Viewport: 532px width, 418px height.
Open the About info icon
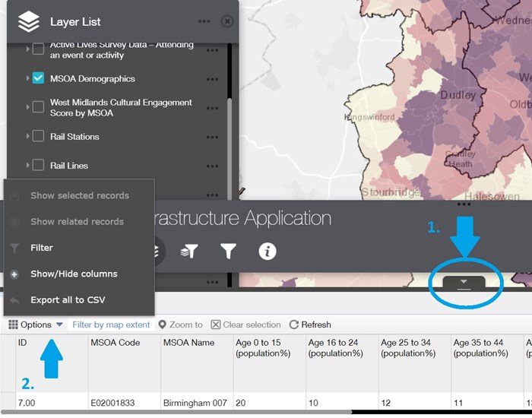(267, 252)
